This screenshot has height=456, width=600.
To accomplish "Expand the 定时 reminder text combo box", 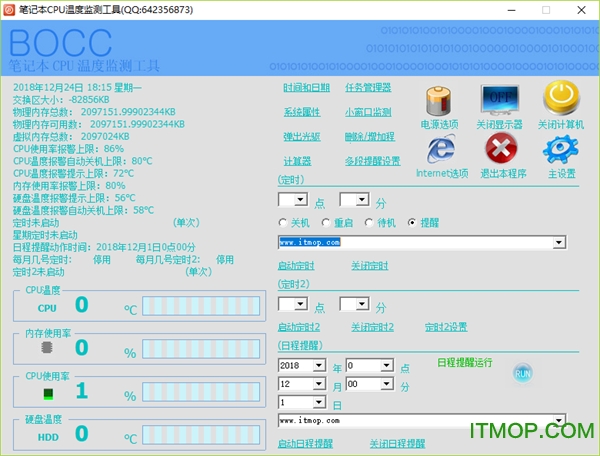I will tap(559, 242).
